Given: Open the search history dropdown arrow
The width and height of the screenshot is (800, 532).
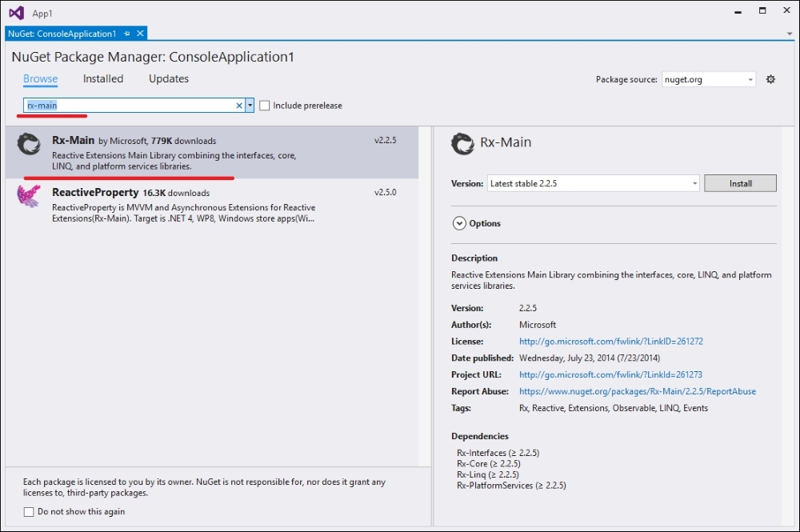Looking at the screenshot, I should click(250, 106).
